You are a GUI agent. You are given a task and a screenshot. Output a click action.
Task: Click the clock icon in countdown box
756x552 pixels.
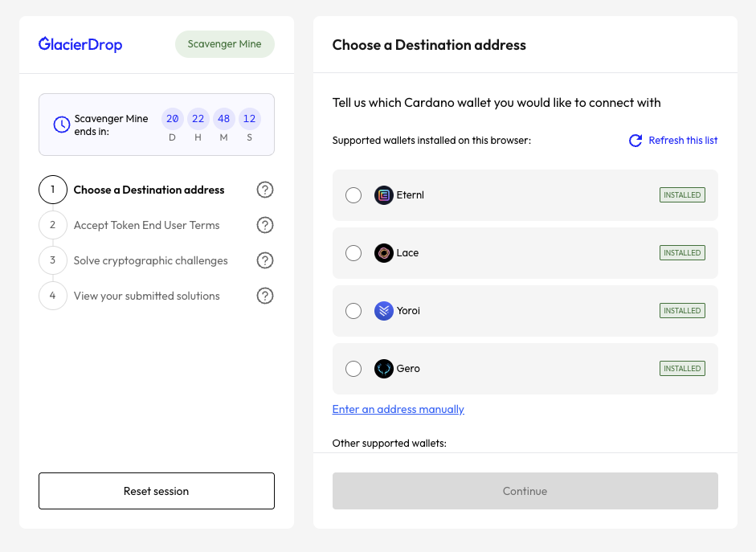[x=62, y=125]
